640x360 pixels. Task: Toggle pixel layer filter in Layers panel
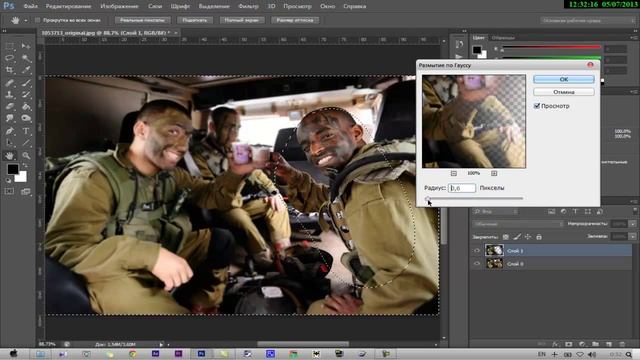click(551, 211)
